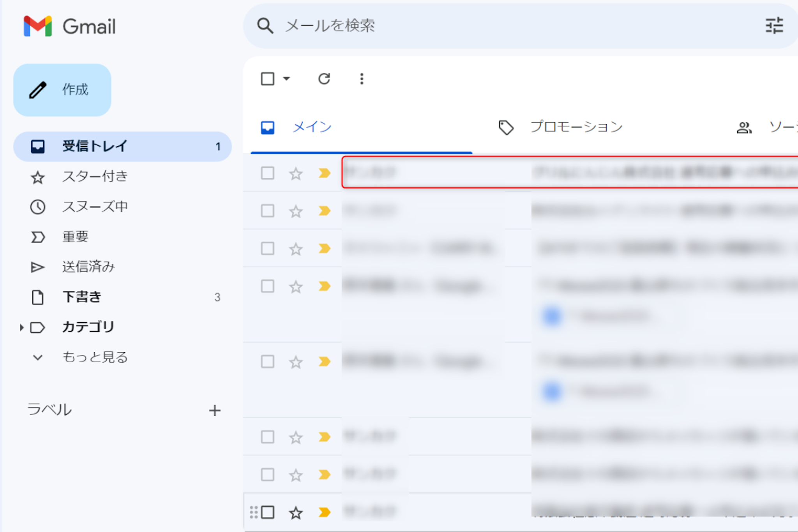Click the refresh mail icon

pos(324,79)
